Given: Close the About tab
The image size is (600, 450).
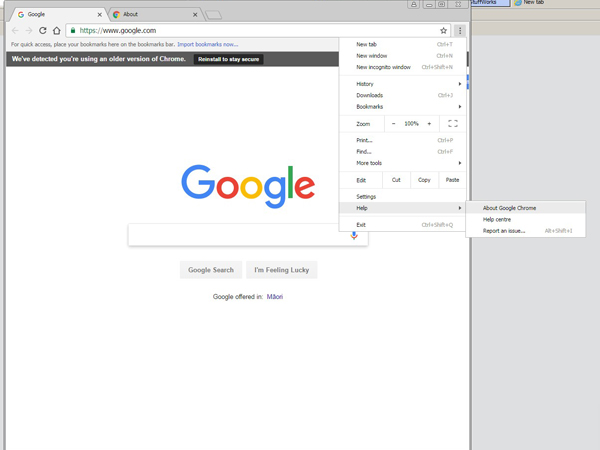Looking at the screenshot, I should tap(195, 15).
